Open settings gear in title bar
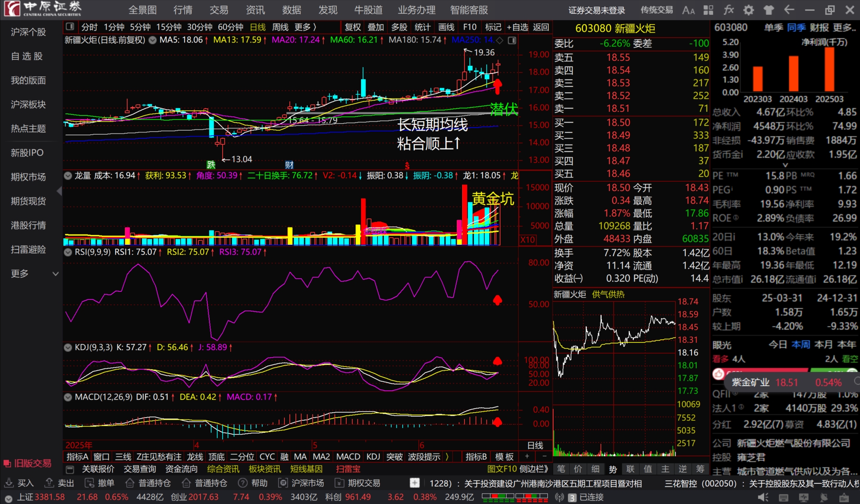The width and height of the screenshot is (860, 504). (748, 10)
